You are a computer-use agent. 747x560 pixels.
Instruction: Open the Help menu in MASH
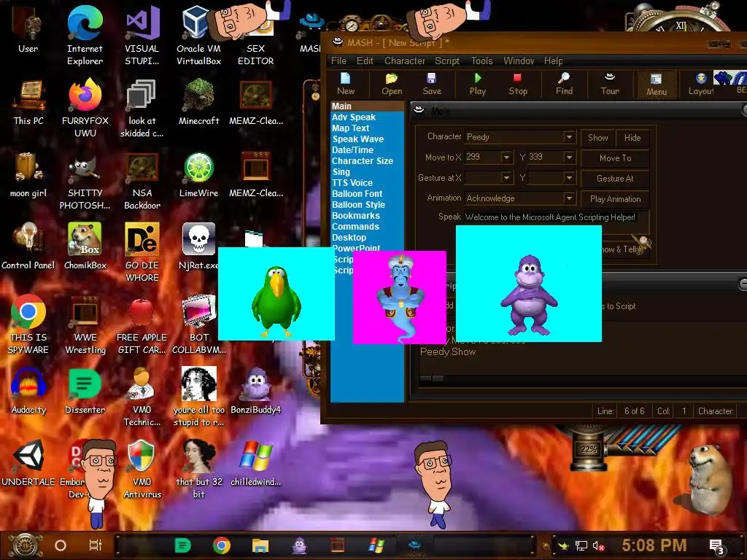tap(553, 61)
